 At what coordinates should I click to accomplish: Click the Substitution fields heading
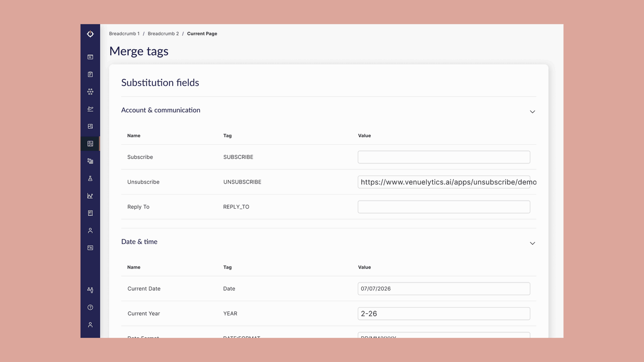tap(160, 82)
